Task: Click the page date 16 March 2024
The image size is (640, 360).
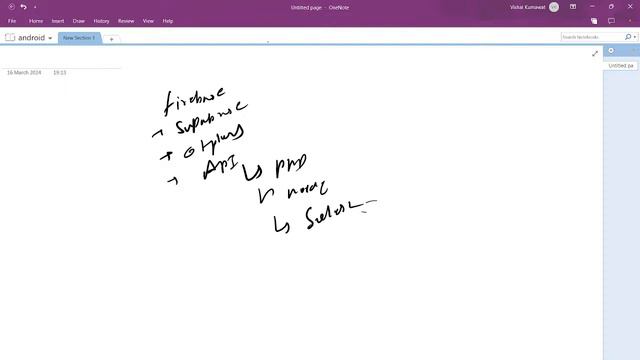Action: tap(24, 73)
